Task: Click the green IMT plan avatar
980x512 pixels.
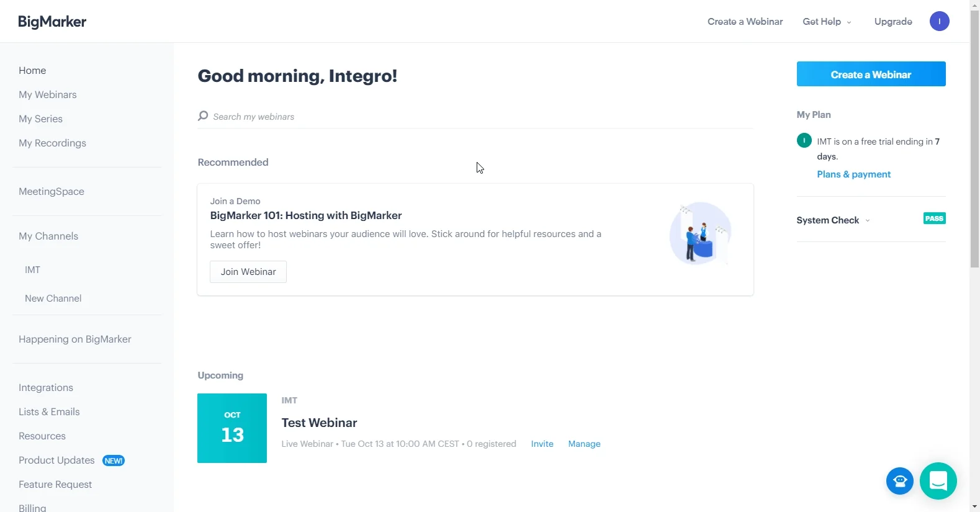Action: 804,140
